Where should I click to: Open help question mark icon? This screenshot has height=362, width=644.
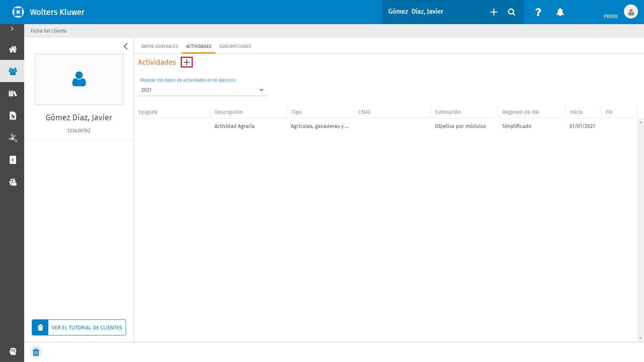pos(538,12)
